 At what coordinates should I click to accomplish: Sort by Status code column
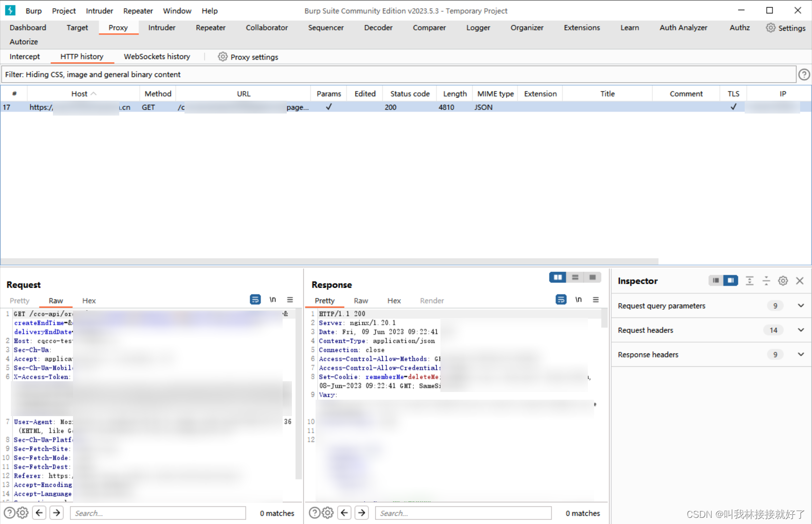[x=410, y=93]
